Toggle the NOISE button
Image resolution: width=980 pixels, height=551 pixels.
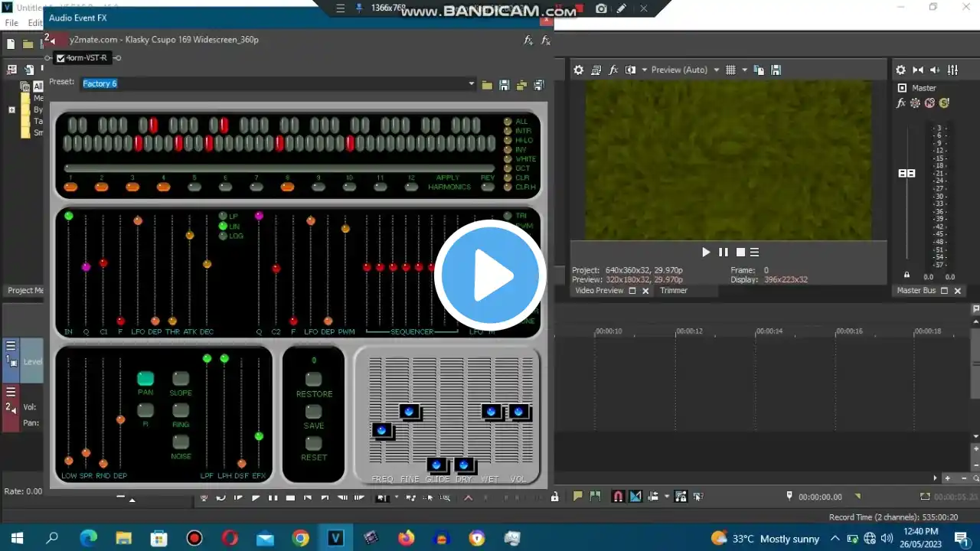(181, 442)
